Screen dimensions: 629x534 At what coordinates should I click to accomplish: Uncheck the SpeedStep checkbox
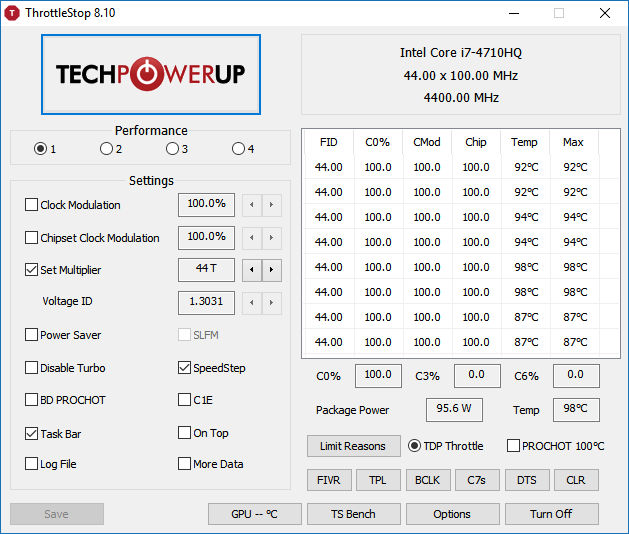[x=184, y=368]
